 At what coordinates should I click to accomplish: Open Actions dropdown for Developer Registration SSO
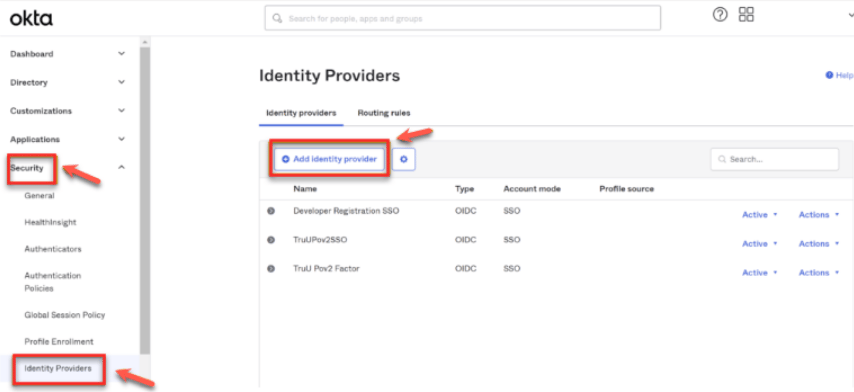819,215
